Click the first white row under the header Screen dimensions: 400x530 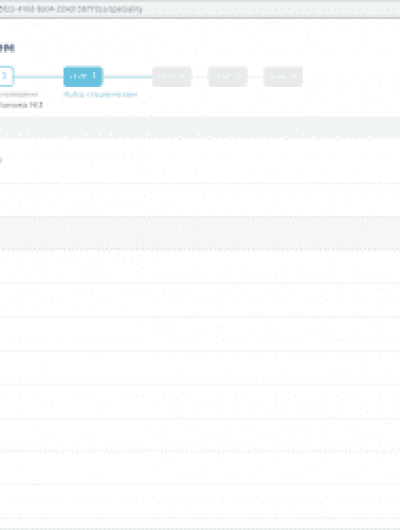click(200, 161)
